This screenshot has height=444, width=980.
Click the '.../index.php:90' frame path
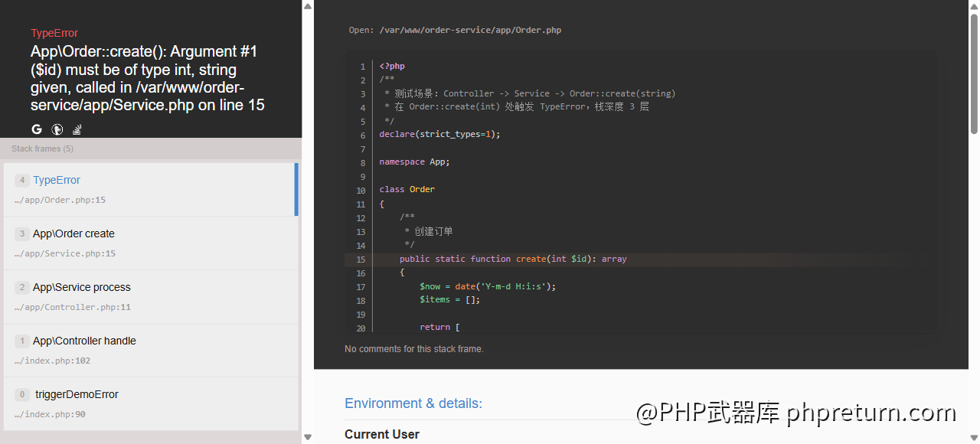coord(50,414)
